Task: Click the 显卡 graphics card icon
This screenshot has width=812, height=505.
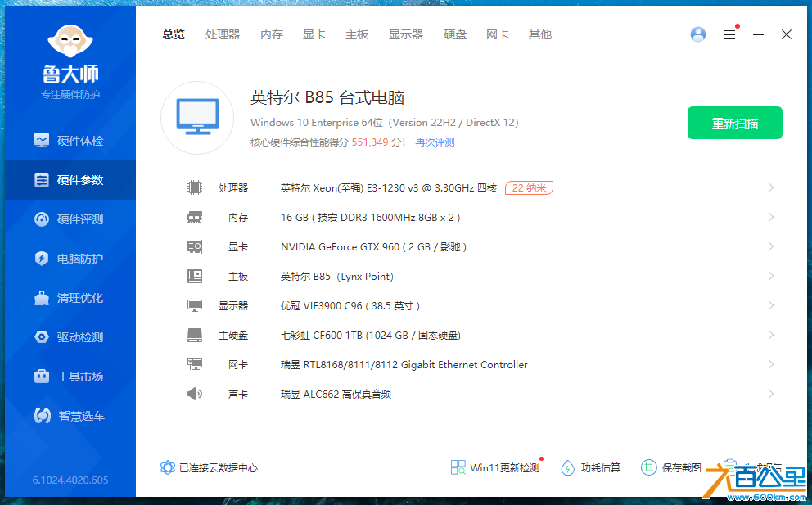Action: [195, 246]
